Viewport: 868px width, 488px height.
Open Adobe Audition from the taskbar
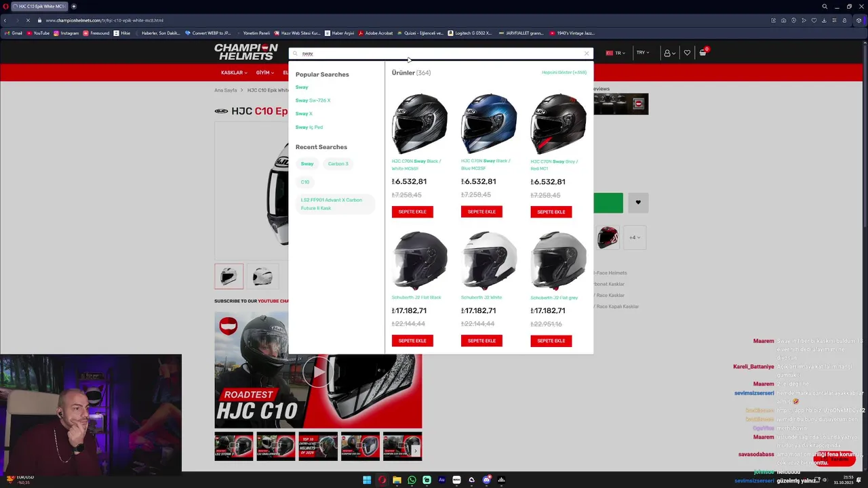[441, 480]
